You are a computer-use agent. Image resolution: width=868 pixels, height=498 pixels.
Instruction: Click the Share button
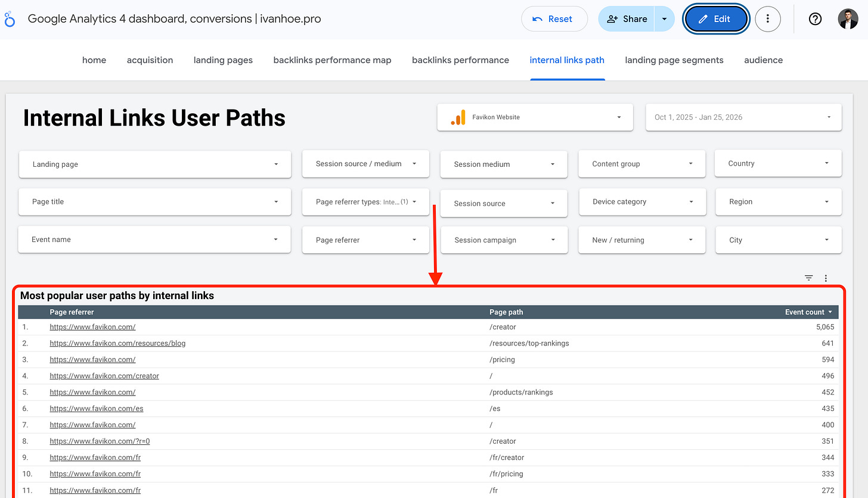tap(627, 18)
